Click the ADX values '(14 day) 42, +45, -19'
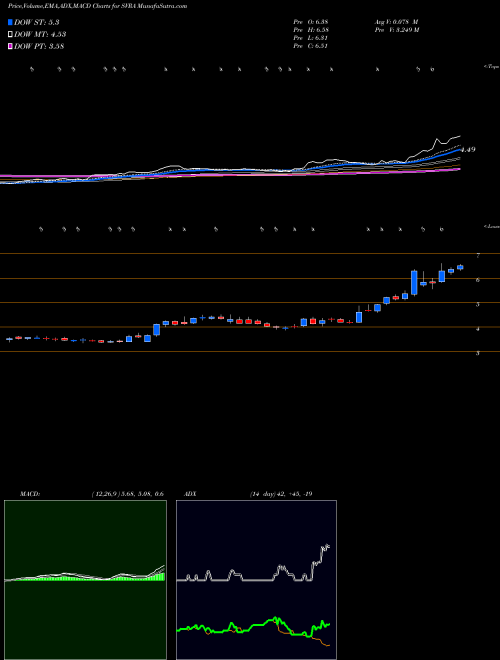This screenshot has height=660, width=500. point(281,494)
